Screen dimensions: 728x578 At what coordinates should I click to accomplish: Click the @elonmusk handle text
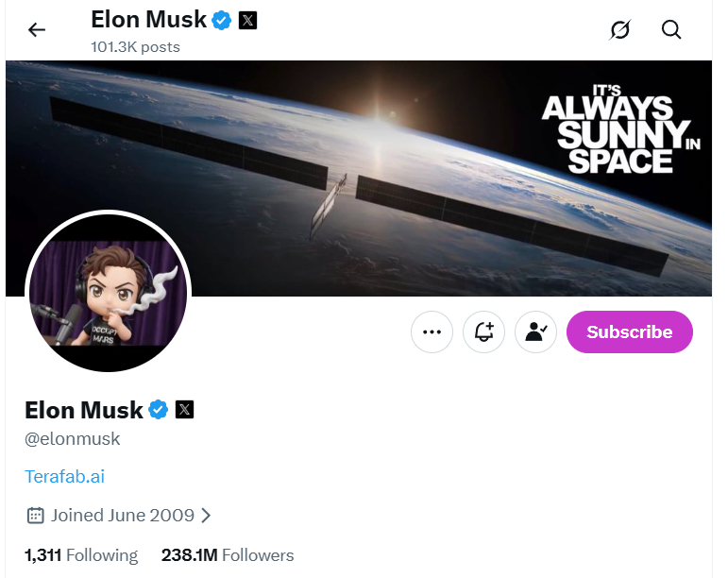point(73,439)
